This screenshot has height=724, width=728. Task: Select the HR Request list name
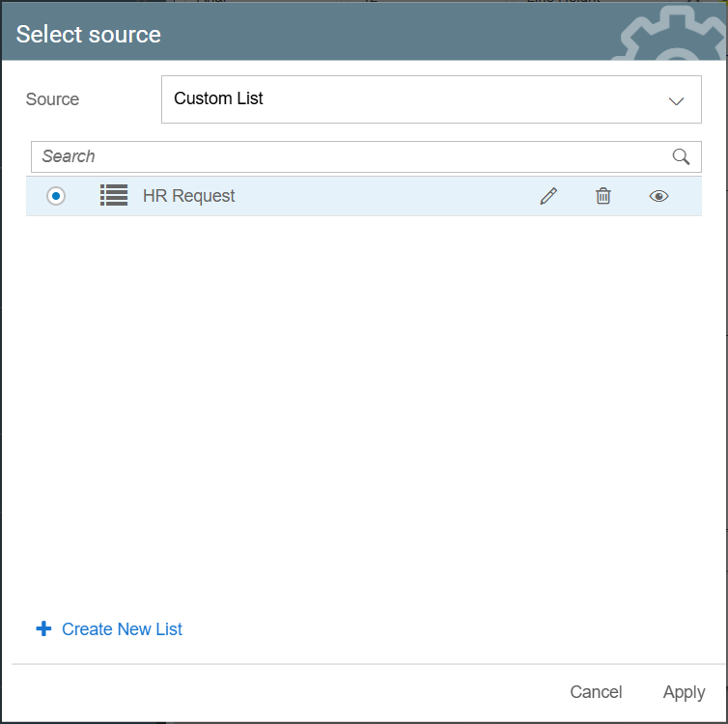(x=189, y=196)
